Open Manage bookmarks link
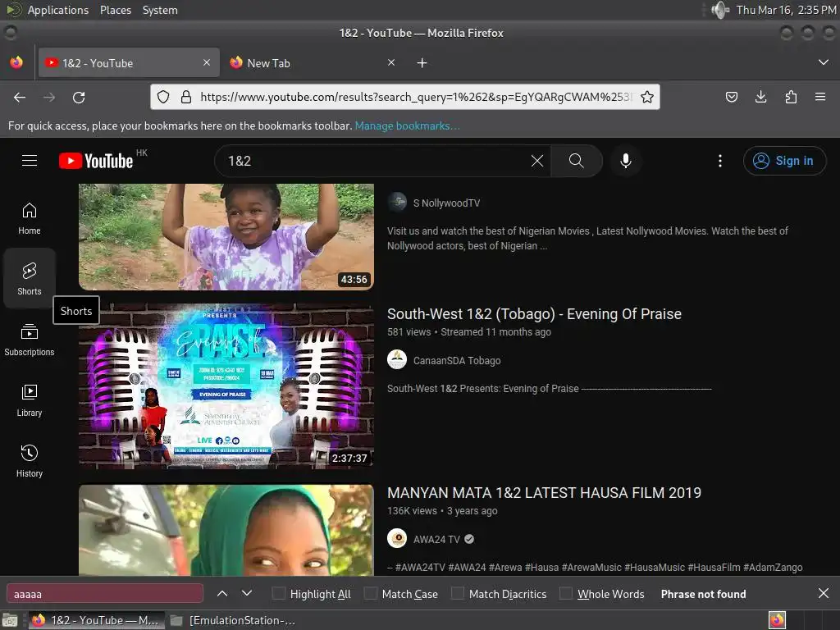This screenshot has height=630, width=840. [407, 126]
